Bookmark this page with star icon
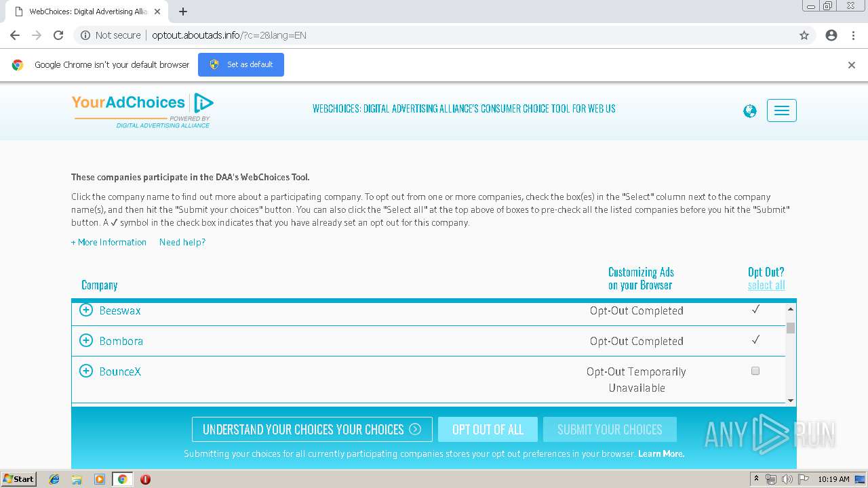The image size is (868, 488). (804, 35)
